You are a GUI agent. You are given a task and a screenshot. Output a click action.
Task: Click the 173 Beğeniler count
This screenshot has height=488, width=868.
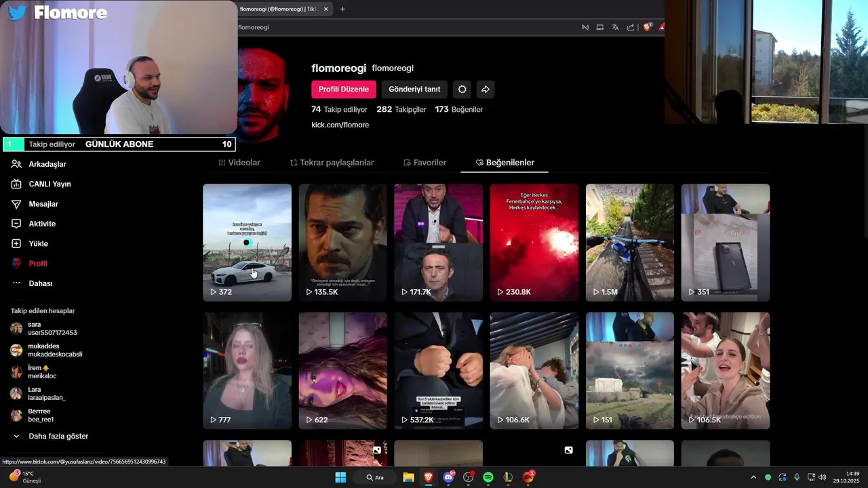point(459,109)
